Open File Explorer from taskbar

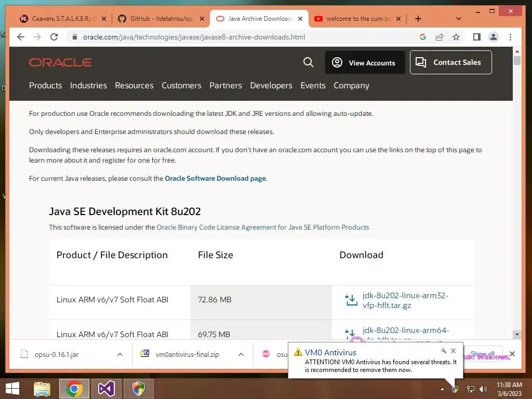coord(42,389)
